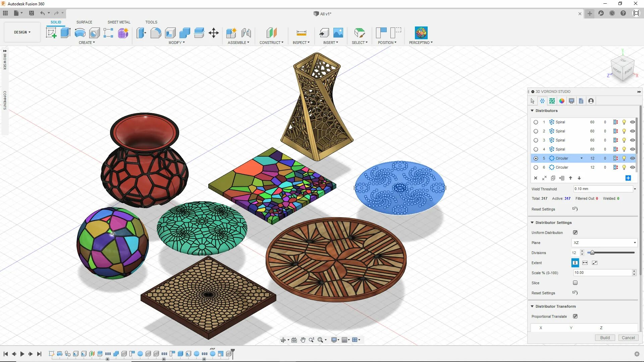Collapse the Distributor Settings section
This screenshot has width=644, height=362.
[x=532, y=223]
